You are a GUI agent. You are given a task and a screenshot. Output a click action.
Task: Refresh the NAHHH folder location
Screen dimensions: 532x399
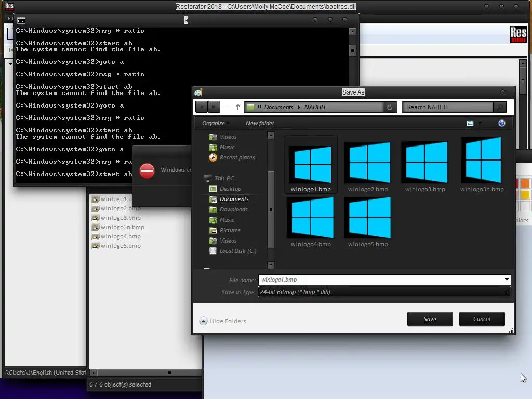390,107
